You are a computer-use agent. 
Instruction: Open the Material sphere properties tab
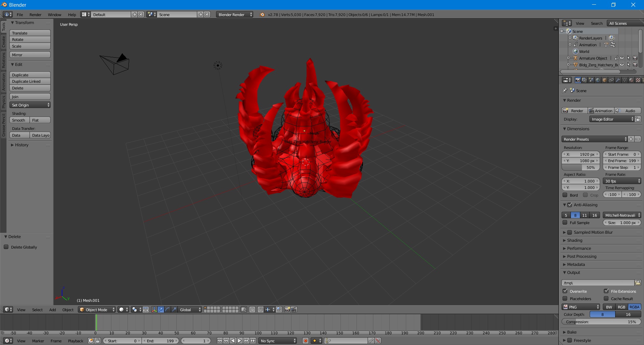(631, 80)
